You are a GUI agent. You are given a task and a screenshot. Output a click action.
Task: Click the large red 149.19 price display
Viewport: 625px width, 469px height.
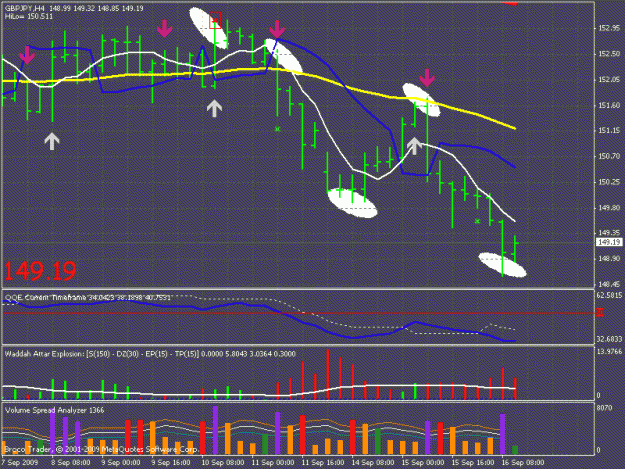40,271
